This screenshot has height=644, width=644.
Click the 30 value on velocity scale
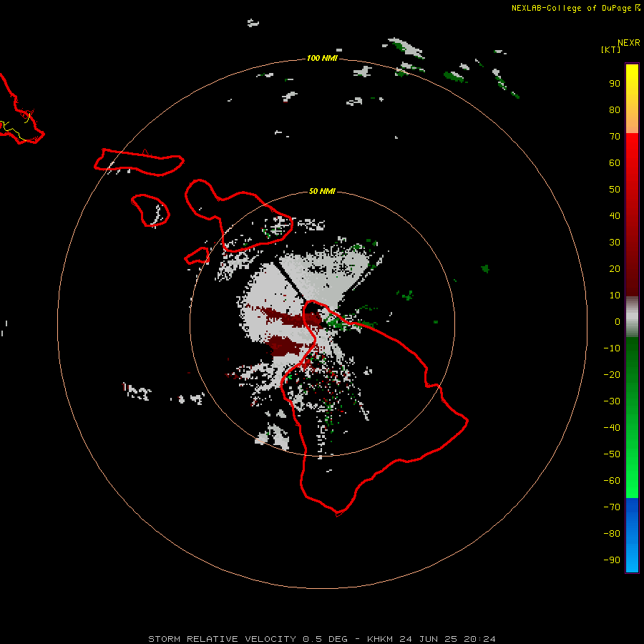click(615, 243)
